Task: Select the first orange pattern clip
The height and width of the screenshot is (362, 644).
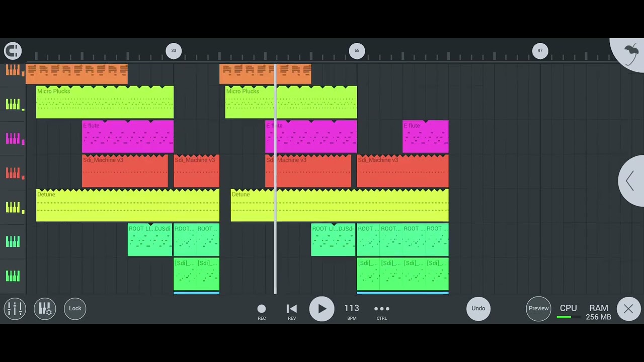Action: (76, 74)
